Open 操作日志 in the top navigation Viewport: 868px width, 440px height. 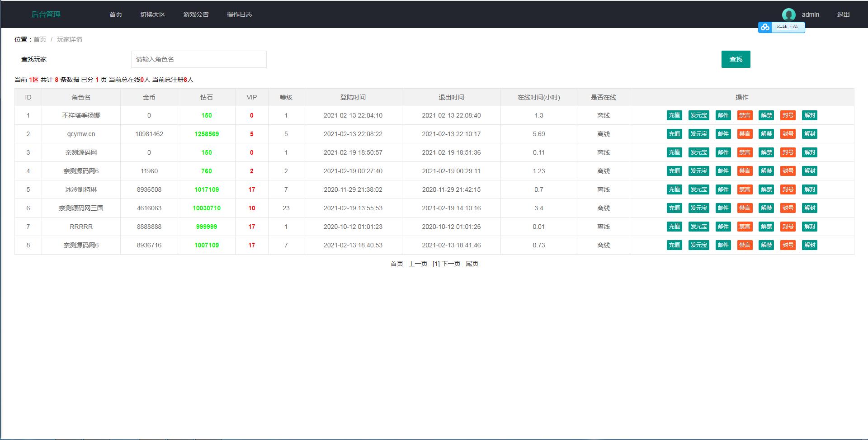[240, 14]
